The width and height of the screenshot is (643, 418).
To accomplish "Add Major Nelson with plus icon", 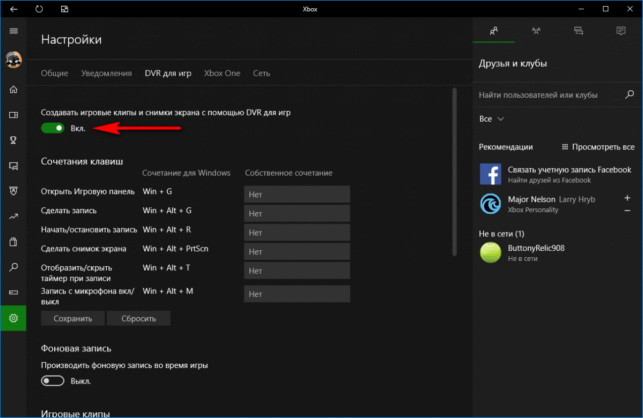I will pos(627,198).
